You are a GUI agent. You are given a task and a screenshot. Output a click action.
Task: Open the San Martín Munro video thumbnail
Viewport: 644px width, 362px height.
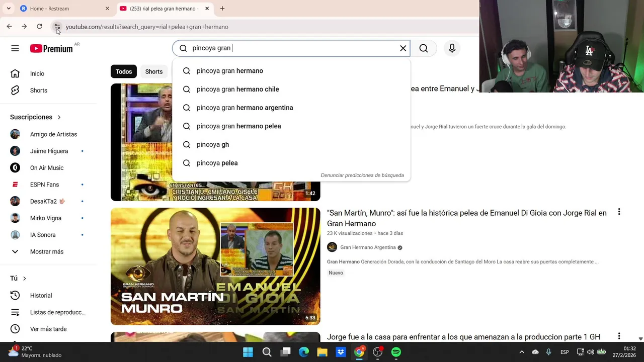coord(215,266)
